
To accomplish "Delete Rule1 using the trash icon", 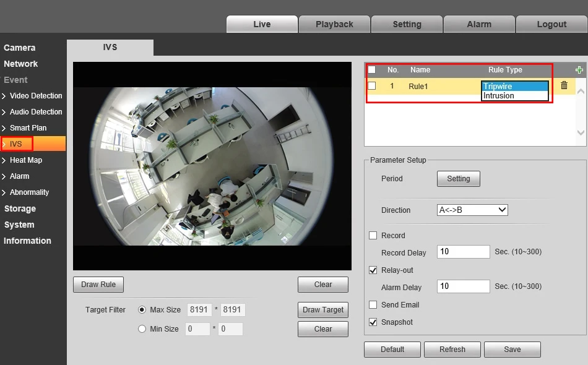I will point(564,85).
